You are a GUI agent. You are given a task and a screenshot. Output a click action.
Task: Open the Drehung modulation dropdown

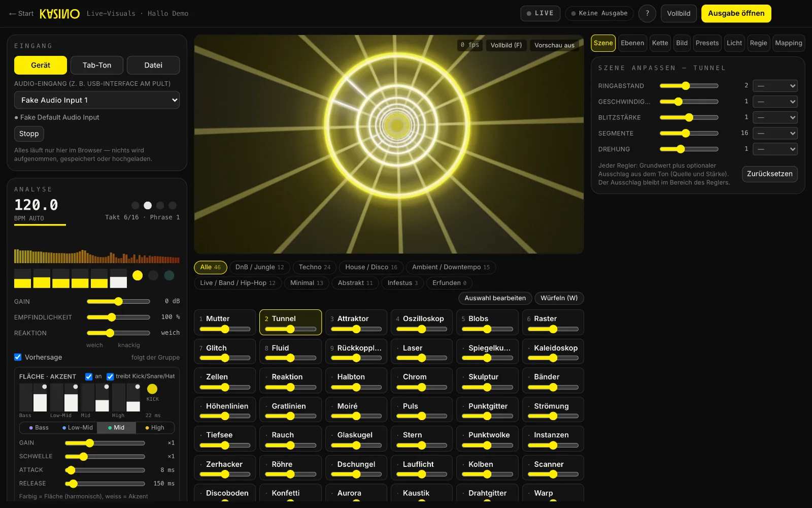pyautogui.click(x=775, y=149)
